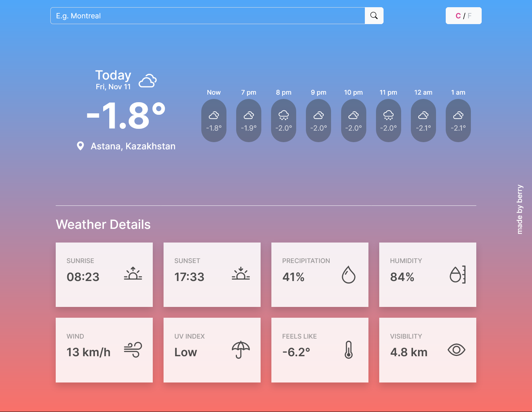Switch temperature units to Fahrenheit
532x412 pixels.
click(469, 15)
